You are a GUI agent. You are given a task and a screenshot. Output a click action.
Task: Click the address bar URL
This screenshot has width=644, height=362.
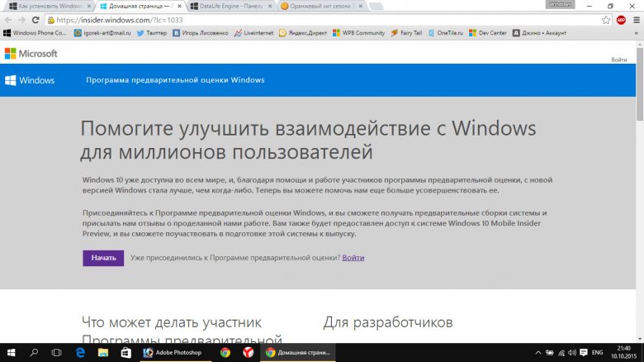tap(119, 20)
